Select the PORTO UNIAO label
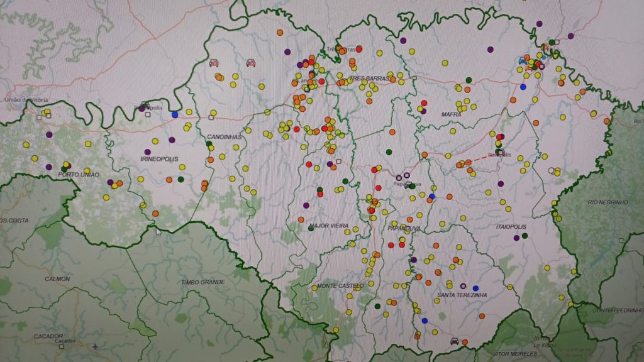 tap(79, 175)
